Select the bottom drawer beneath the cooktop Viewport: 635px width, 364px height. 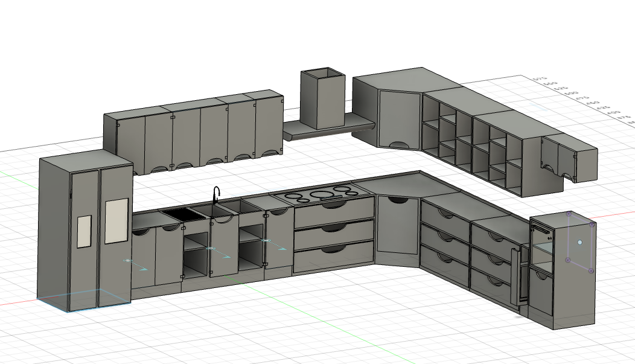334,257
